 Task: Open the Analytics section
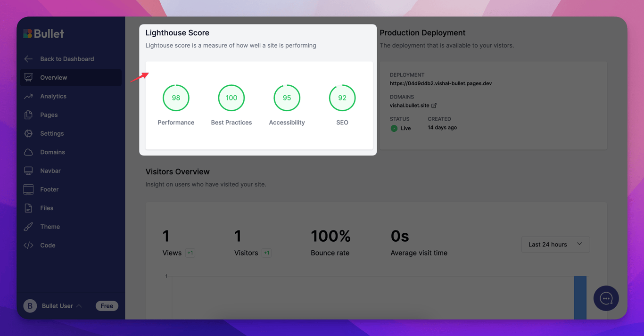[x=53, y=96]
